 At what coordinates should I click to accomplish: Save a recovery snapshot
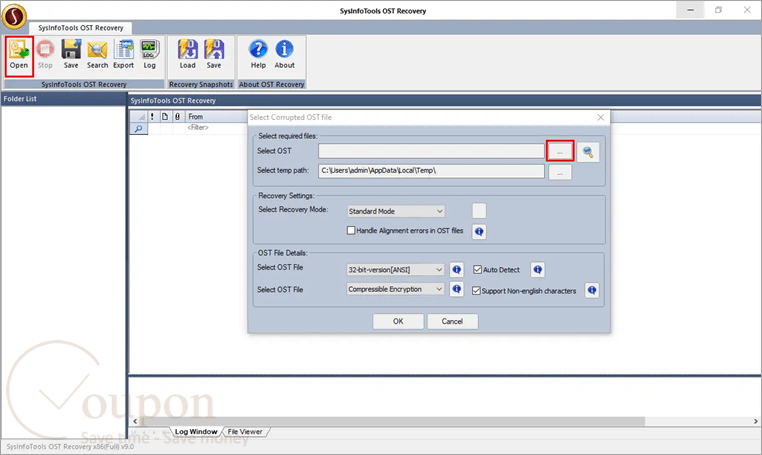coord(214,54)
